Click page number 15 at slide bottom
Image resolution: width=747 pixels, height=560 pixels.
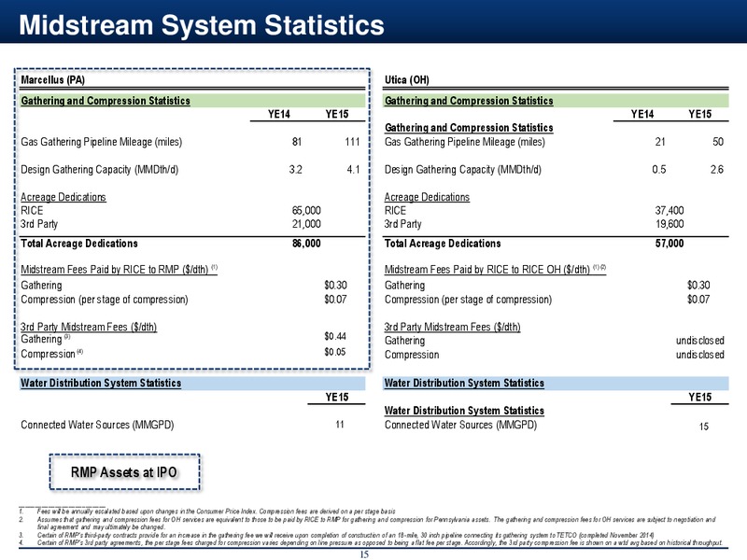364,554
